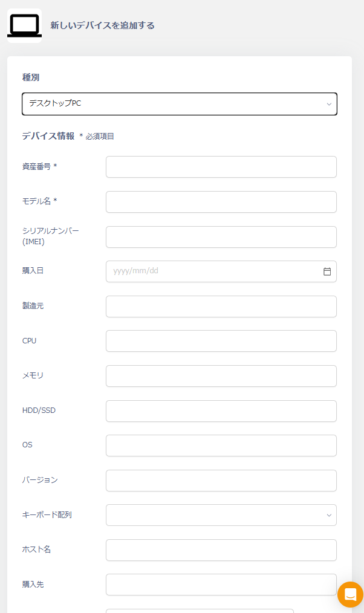The image size is (364, 613).
Task: Click the バージョン input field
Action: [221, 481]
